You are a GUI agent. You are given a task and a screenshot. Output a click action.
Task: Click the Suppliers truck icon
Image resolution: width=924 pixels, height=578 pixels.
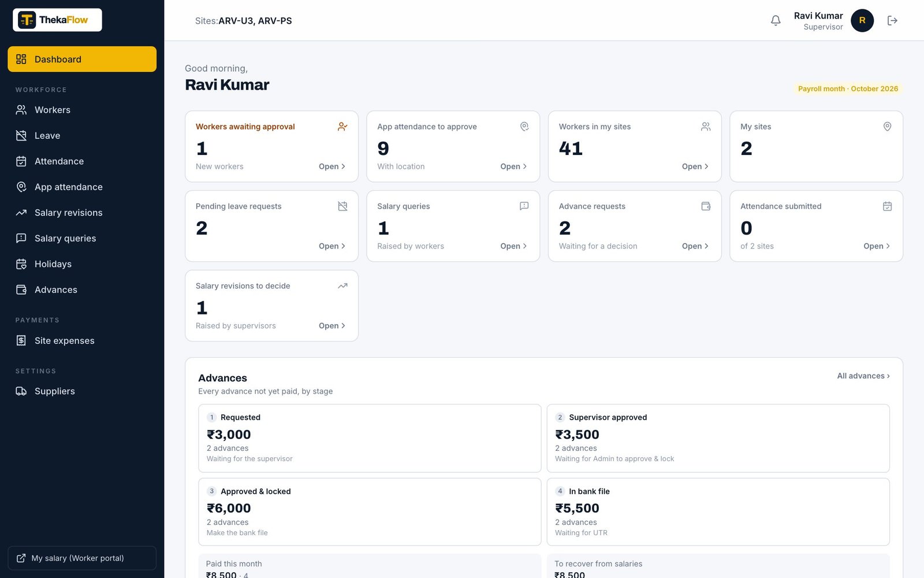click(21, 391)
